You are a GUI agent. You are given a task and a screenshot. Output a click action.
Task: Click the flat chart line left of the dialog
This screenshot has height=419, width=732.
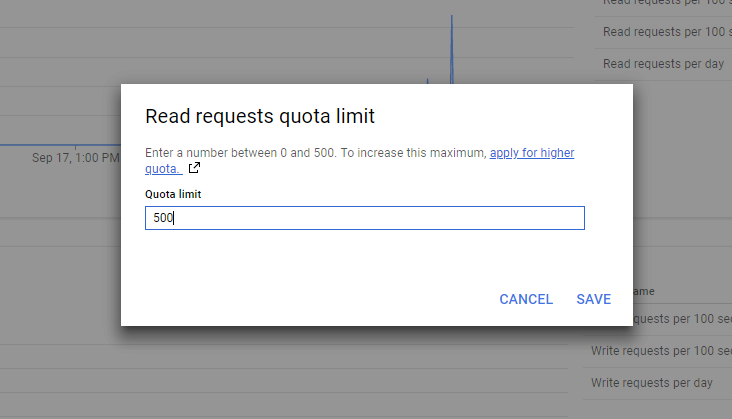click(60, 144)
